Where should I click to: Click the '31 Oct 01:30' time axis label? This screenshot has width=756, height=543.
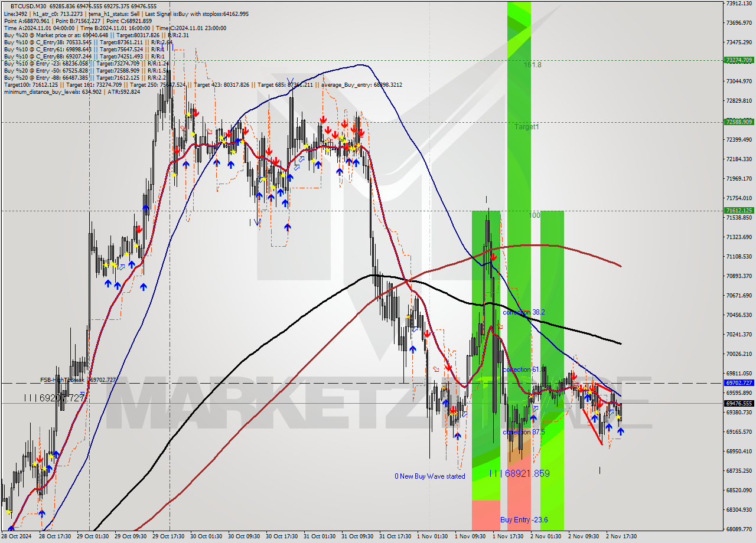tap(320, 537)
